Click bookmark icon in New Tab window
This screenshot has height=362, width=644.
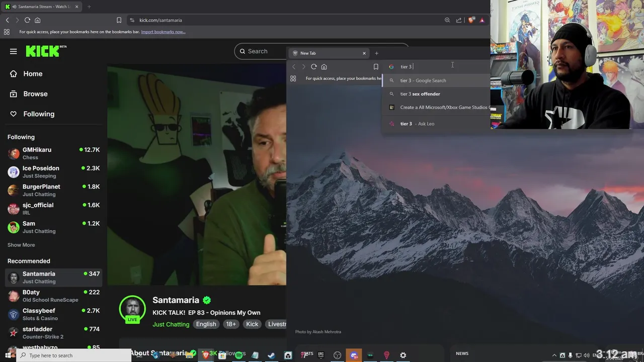point(376,66)
